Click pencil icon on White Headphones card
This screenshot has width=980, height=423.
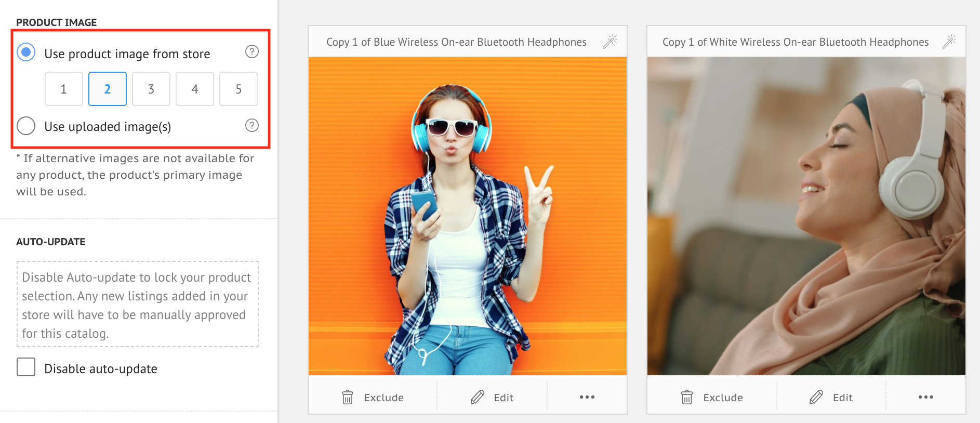[816, 398]
